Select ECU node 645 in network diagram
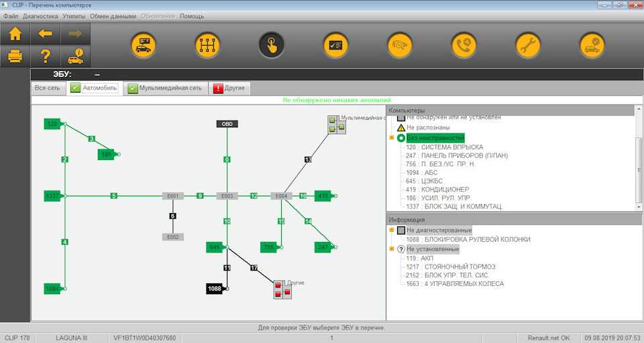This screenshot has height=343, width=644. pyautogui.click(x=215, y=248)
